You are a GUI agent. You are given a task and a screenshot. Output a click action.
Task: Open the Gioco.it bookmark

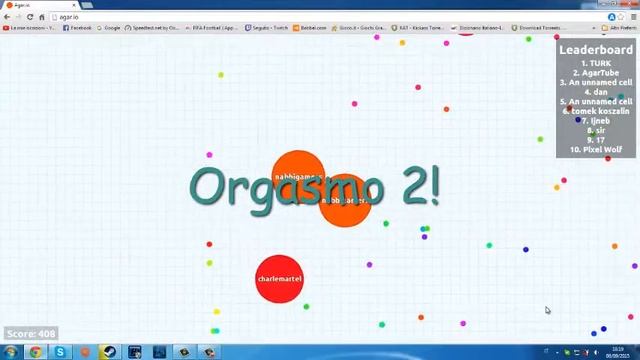tap(358, 28)
